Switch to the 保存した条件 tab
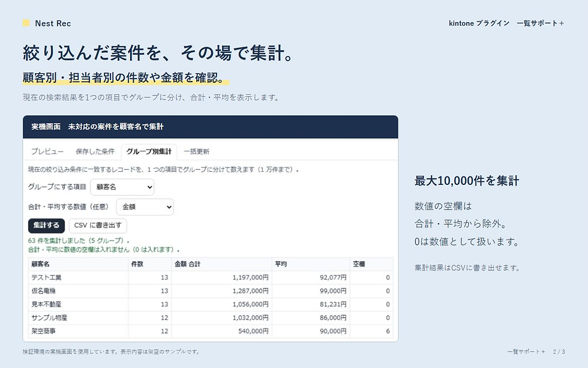 click(x=95, y=151)
